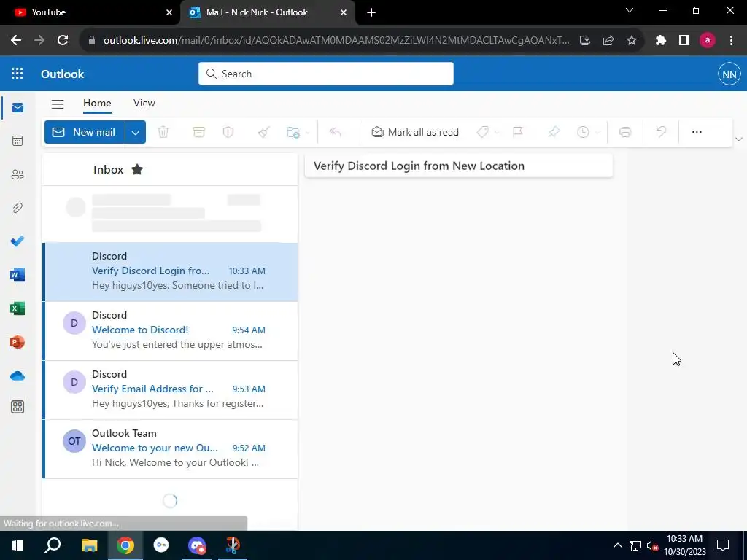Open the More apps icon in sidebar
The width and height of the screenshot is (747, 560).
point(18,407)
